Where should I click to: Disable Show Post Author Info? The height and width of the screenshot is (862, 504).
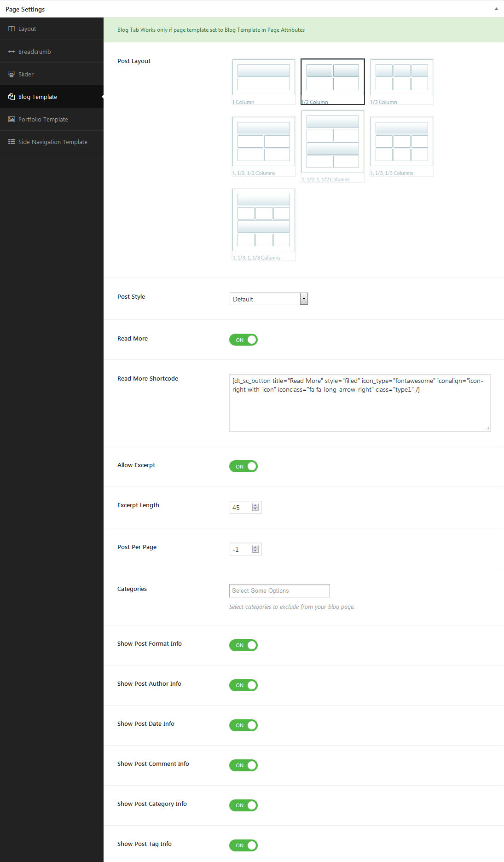coord(243,685)
